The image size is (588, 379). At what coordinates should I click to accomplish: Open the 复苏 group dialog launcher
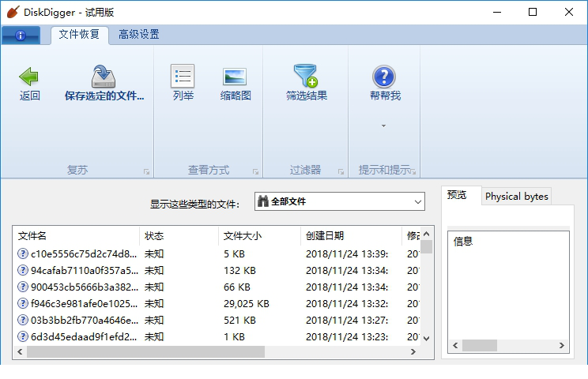coord(147,172)
